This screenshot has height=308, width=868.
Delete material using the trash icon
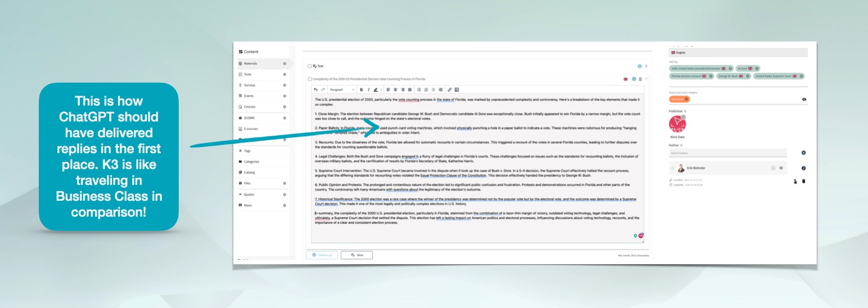click(x=804, y=181)
